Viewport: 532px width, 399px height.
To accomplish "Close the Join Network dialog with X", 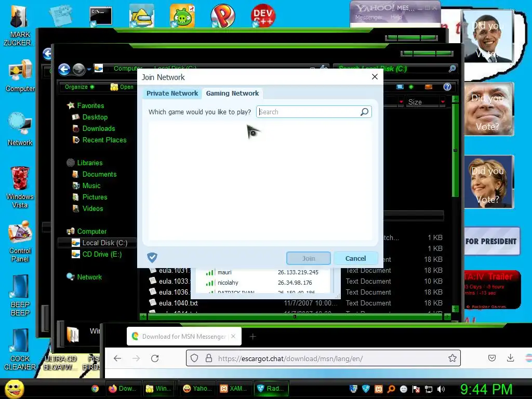I will (375, 77).
